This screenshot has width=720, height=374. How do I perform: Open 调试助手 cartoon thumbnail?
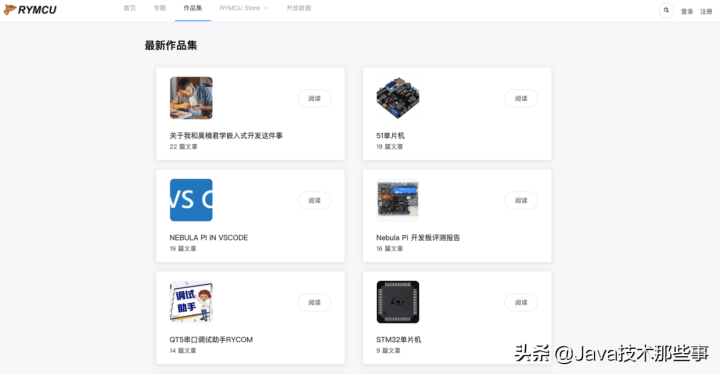(x=191, y=302)
